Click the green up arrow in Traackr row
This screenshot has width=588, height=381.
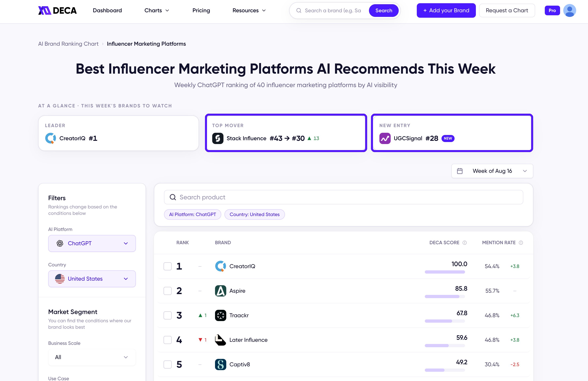point(200,315)
